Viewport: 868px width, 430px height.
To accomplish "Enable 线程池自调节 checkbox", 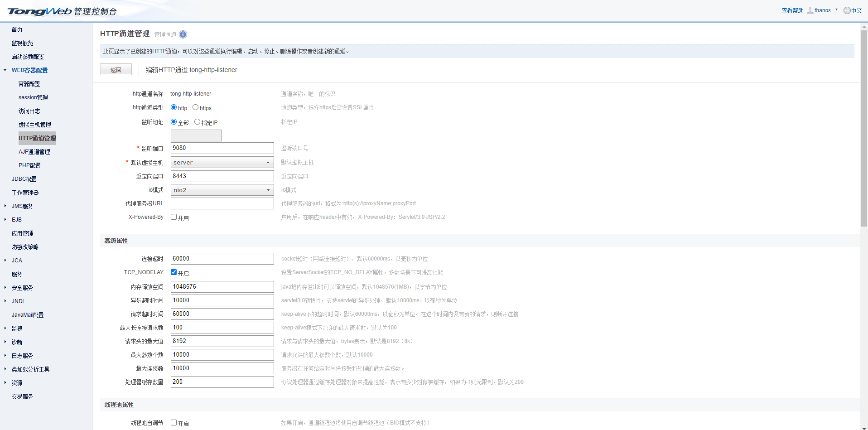I will point(174,423).
